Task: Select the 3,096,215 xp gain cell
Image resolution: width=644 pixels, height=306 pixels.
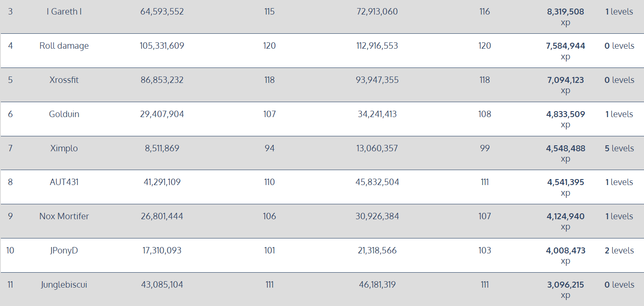Action: [x=565, y=290]
